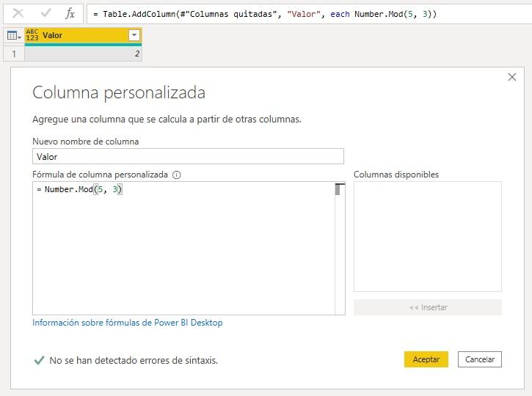
Task: Click the Aceptar button
Action: pyautogui.click(x=426, y=359)
